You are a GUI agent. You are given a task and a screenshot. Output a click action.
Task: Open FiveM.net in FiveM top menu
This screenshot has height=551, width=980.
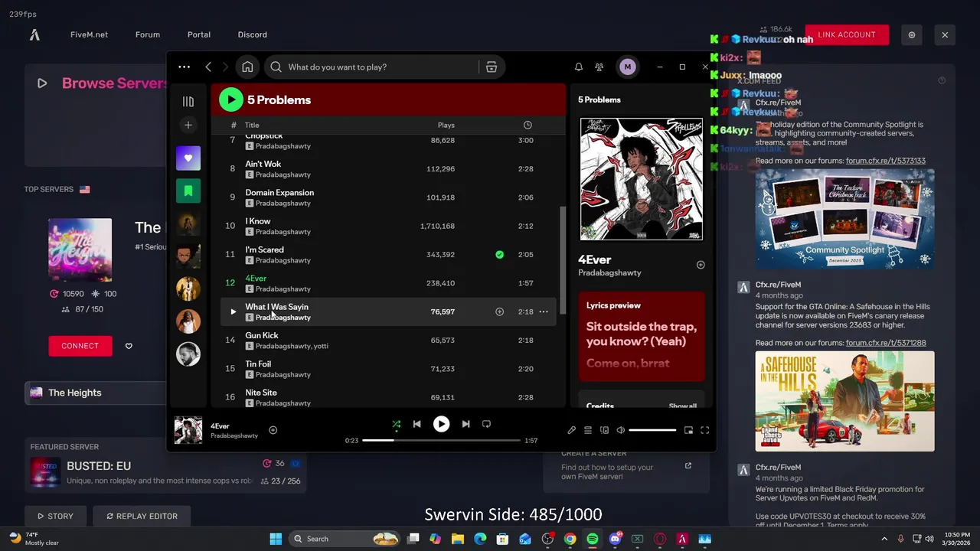[89, 34]
